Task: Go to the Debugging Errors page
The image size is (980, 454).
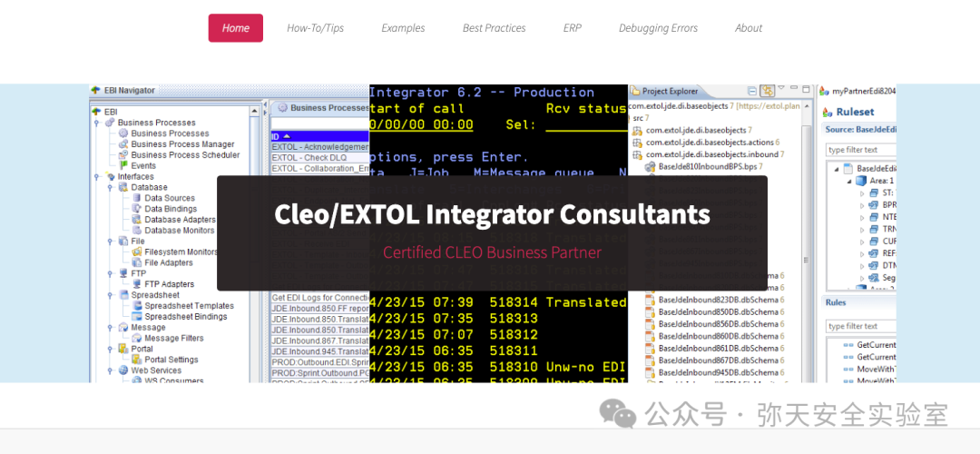Action: (658, 28)
